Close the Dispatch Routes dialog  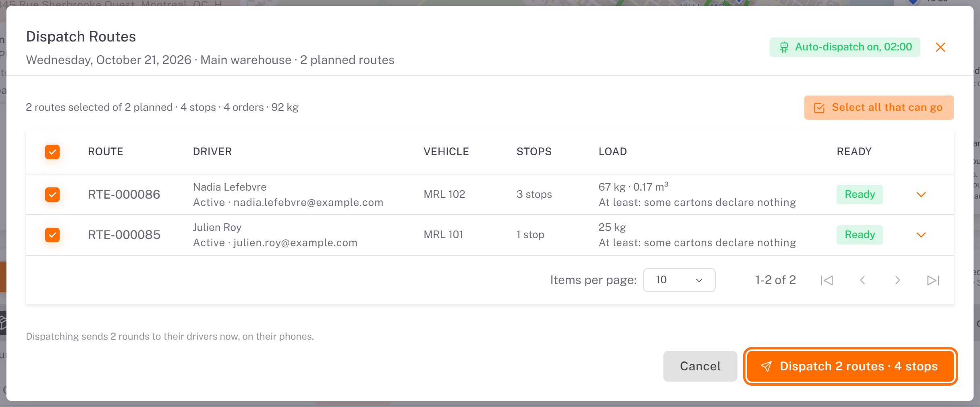(x=941, y=47)
